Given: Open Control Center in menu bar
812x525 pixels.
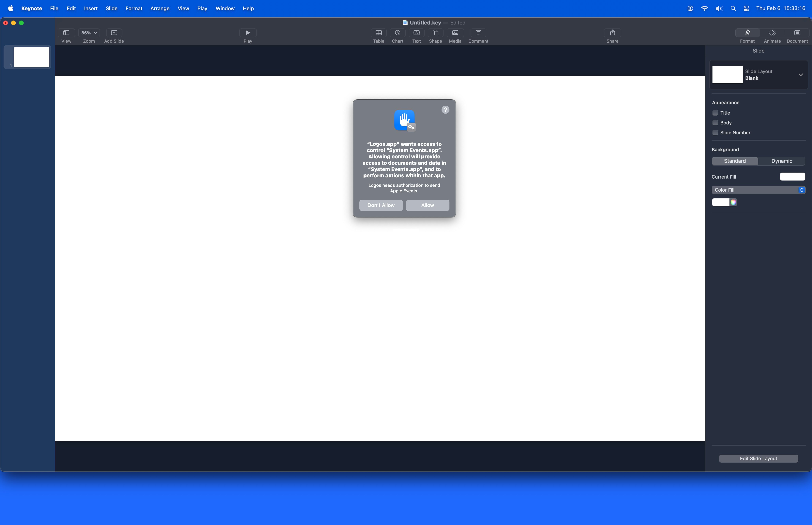Looking at the screenshot, I should [x=747, y=8].
